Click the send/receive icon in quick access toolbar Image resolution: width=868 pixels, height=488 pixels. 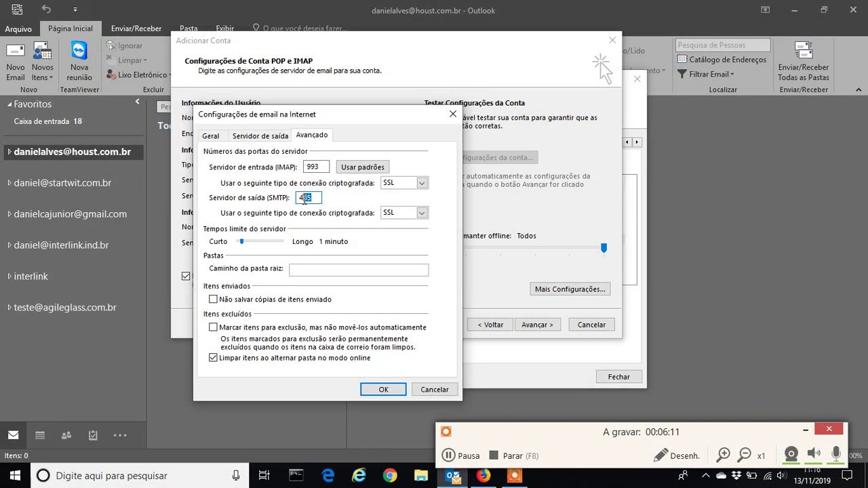[17, 9]
